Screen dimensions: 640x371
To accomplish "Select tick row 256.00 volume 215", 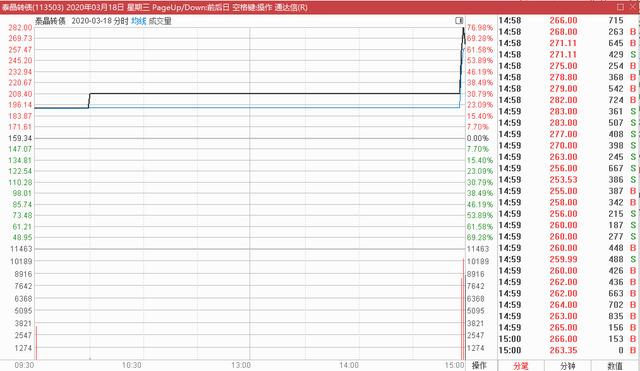I will point(568,214).
